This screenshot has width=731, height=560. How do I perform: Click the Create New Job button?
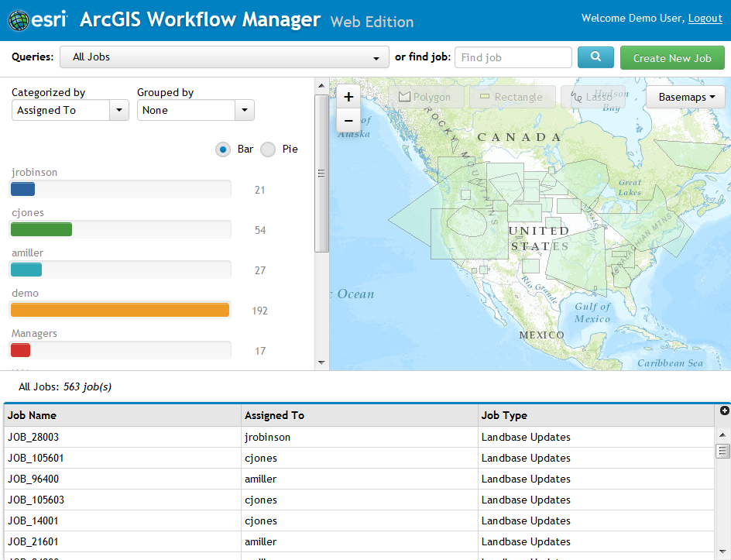pos(672,58)
